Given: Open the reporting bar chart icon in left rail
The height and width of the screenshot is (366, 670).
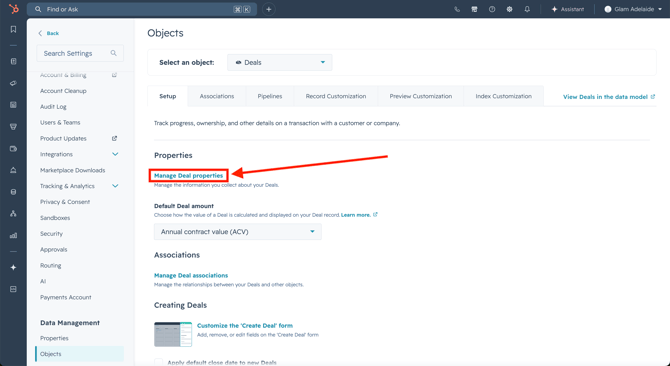Looking at the screenshot, I should tap(13, 235).
